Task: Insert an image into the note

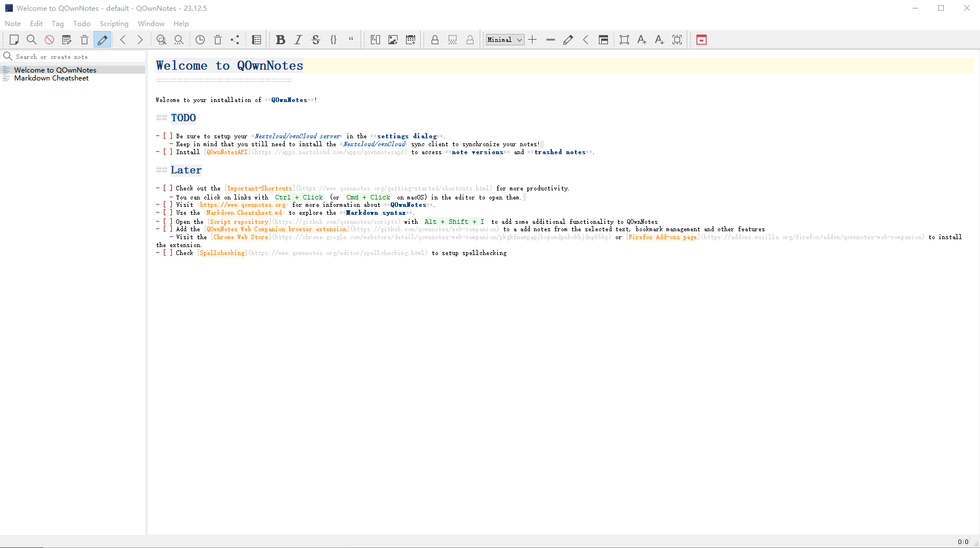Action: [392, 40]
